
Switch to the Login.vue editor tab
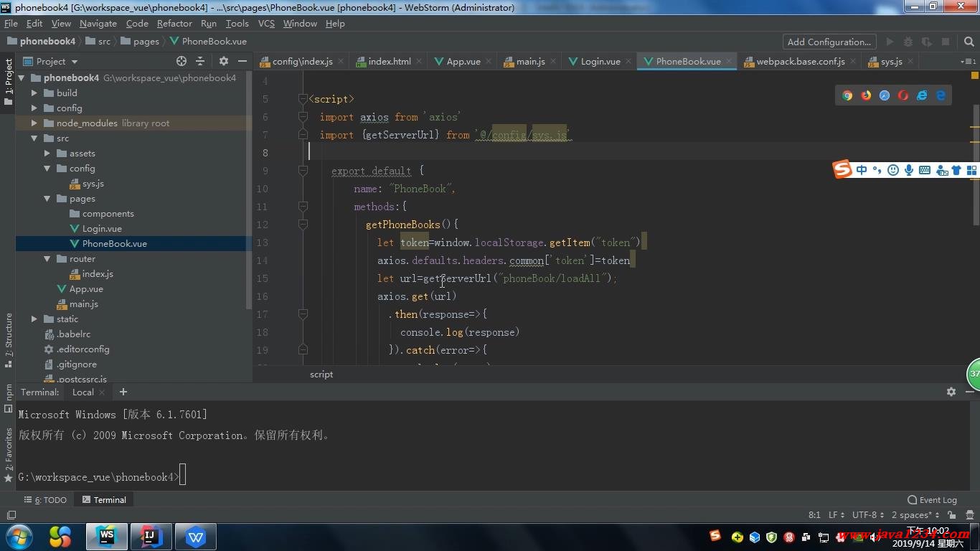[600, 61]
